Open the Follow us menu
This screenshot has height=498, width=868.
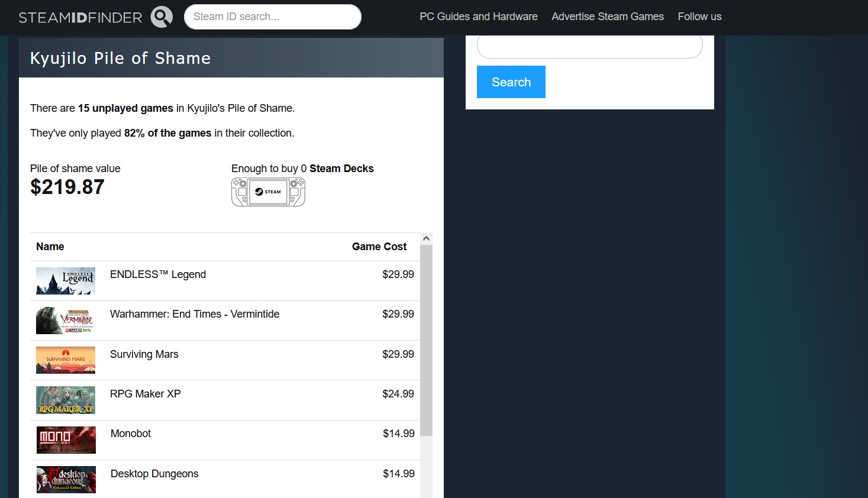(x=699, y=17)
